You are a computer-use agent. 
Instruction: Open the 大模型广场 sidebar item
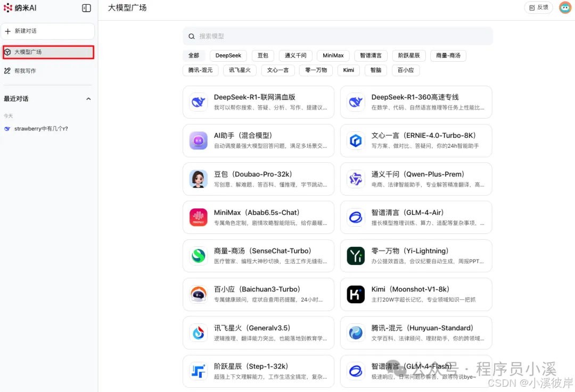(x=48, y=52)
